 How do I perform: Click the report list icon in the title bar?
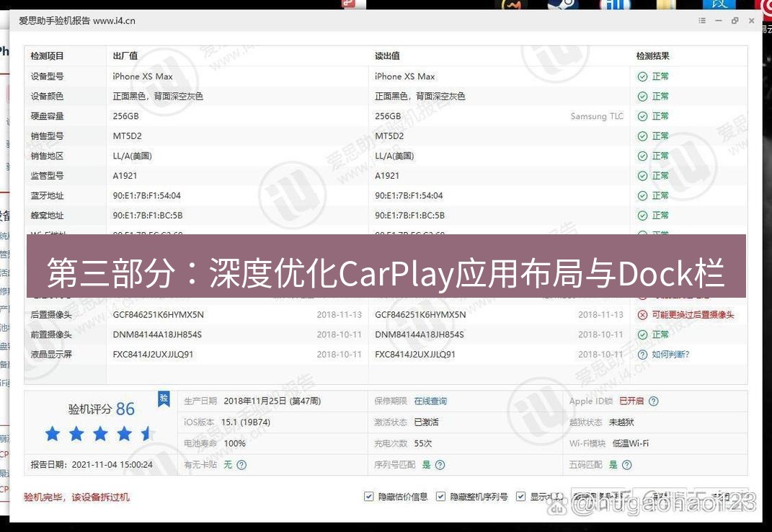pos(701,21)
